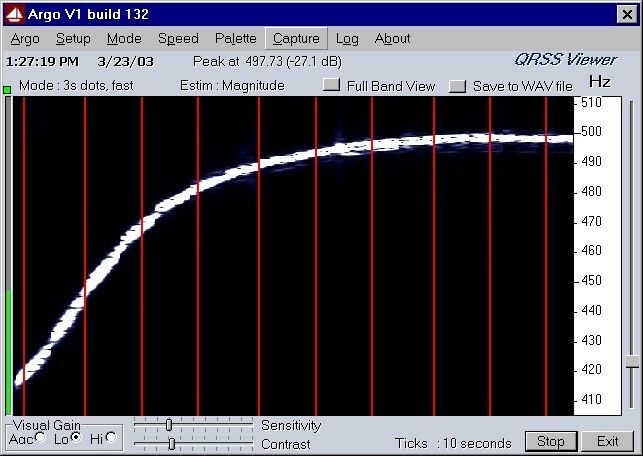
Task: Open the Capture menu
Action: pyautogui.click(x=296, y=39)
